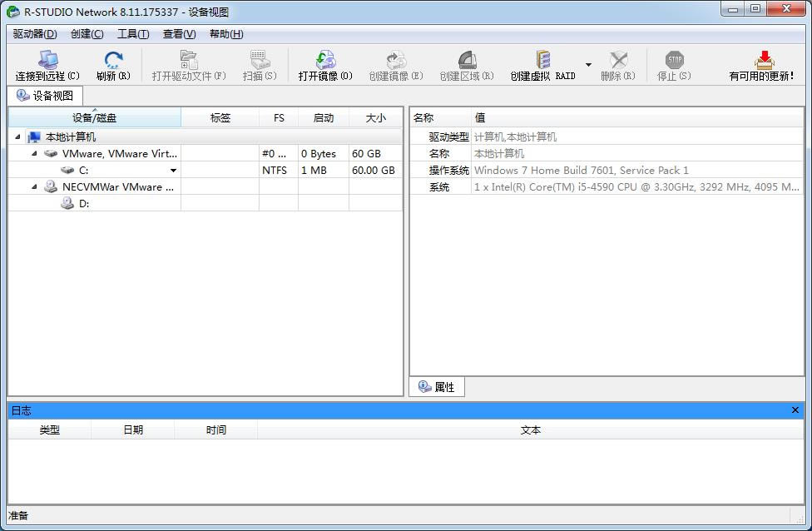
Task: Sort by the 设备/磁盘 column header
Action: pos(95,117)
